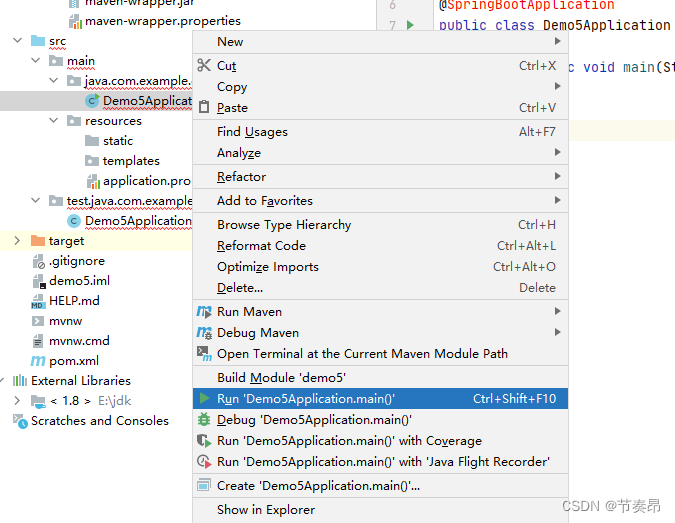Viewport: 675px width, 523px height.
Task: Click the HELP.md markdown icon
Action: click(38, 301)
